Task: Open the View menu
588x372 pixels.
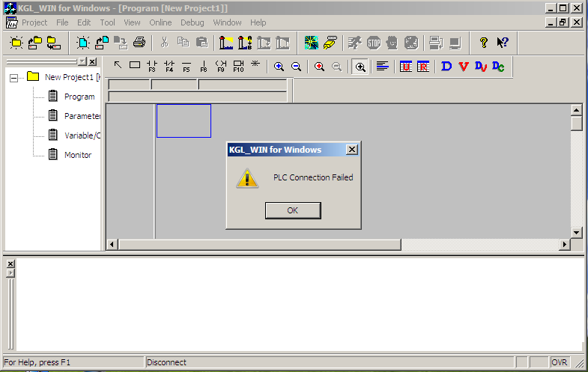Action: point(132,22)
